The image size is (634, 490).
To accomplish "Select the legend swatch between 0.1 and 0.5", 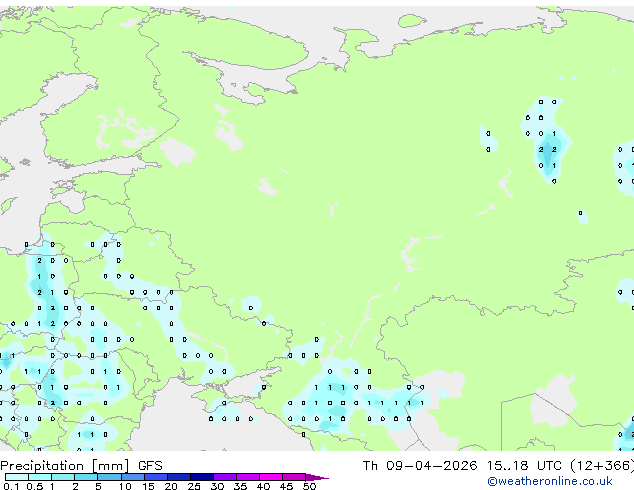I will tap(17, 477).
